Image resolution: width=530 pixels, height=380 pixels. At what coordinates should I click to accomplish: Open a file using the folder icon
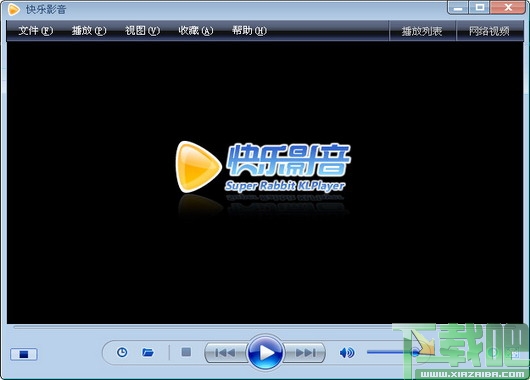(x=148, y=352)
